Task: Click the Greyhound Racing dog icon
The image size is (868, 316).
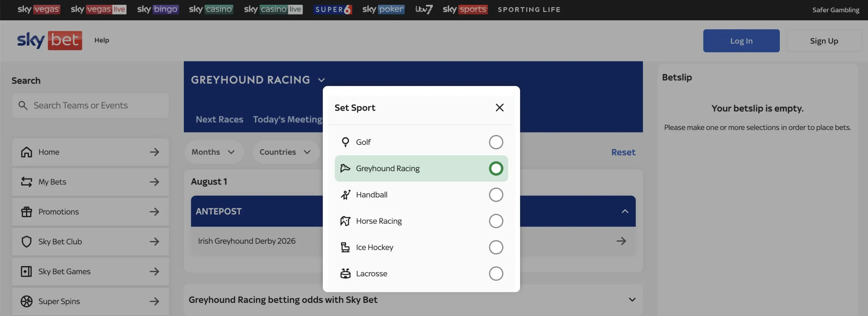Action: tap(345, 168)
